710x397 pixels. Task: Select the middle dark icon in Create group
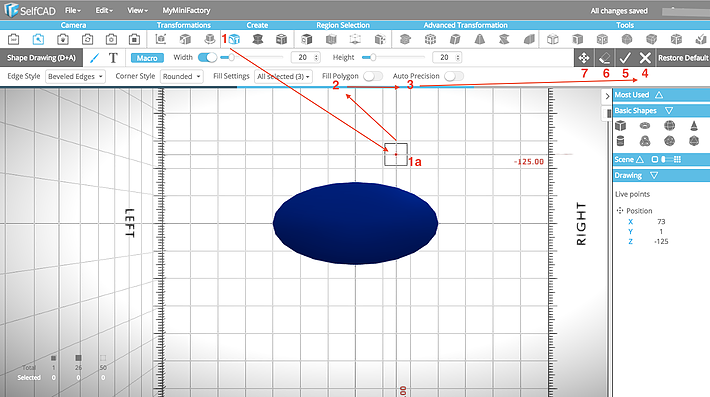258,39
